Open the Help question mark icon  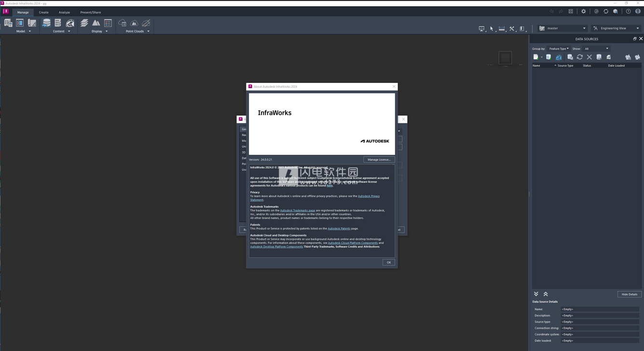[628, 12]
